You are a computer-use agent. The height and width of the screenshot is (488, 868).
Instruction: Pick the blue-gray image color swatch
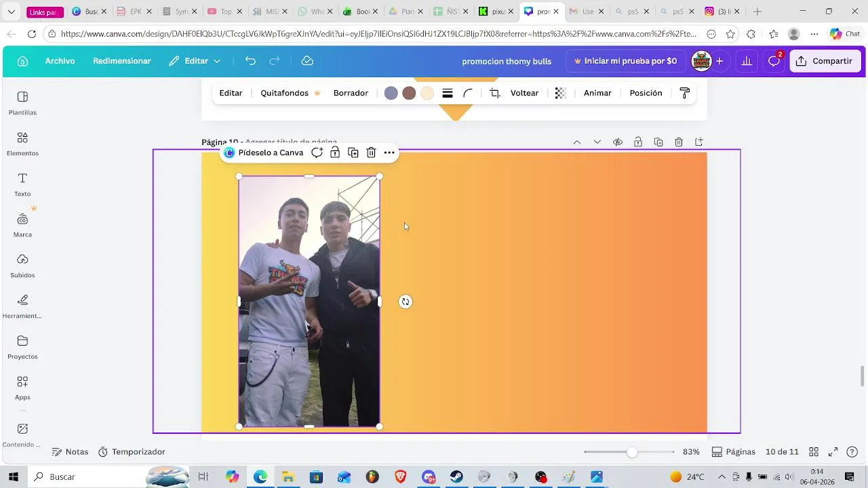(391, 94)
